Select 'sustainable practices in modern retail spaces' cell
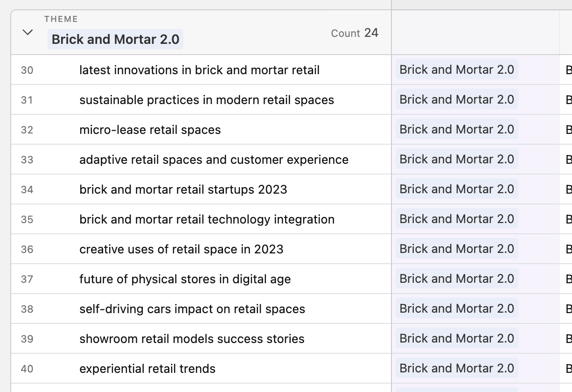Screen dimensions: 572x392 point(207,100)
